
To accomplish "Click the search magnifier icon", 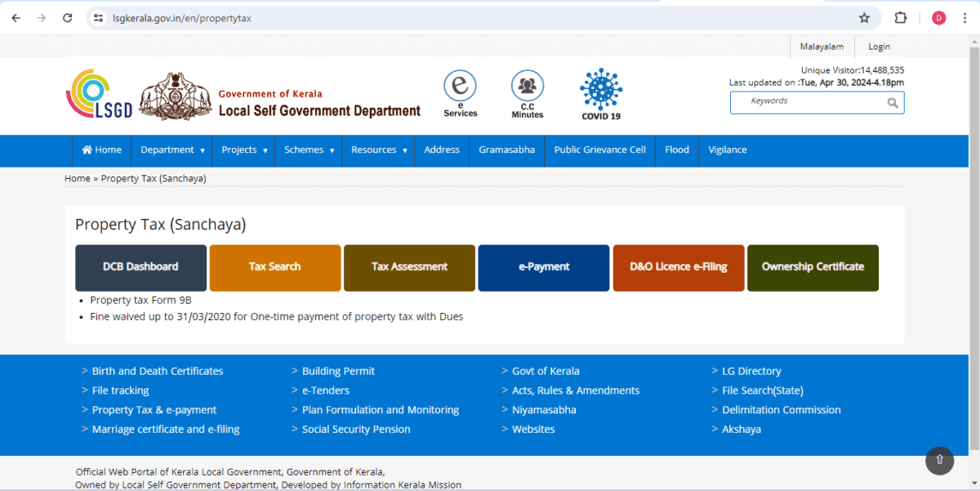I will (893, 103).
